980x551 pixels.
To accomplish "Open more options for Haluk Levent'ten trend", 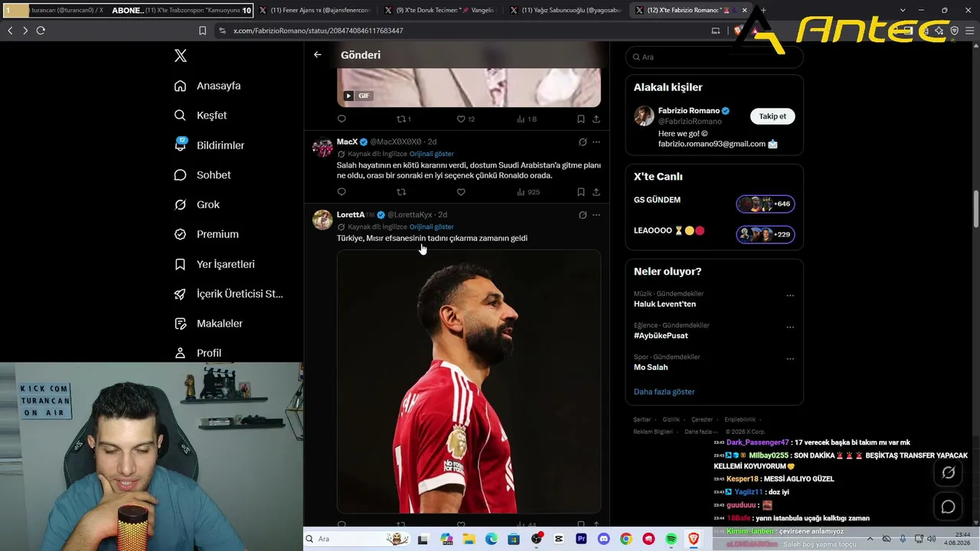I will pos(790,295).
